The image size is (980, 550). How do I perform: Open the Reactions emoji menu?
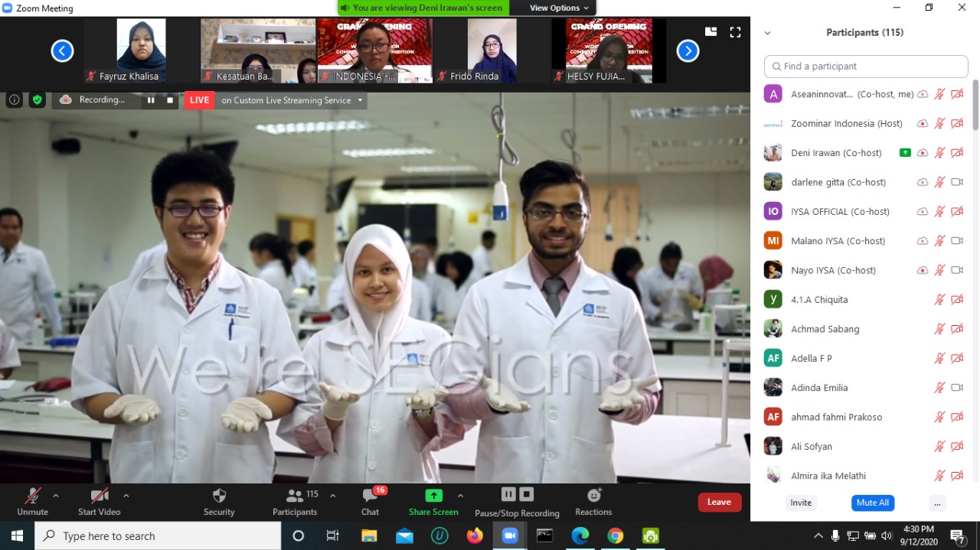[593, 496]
